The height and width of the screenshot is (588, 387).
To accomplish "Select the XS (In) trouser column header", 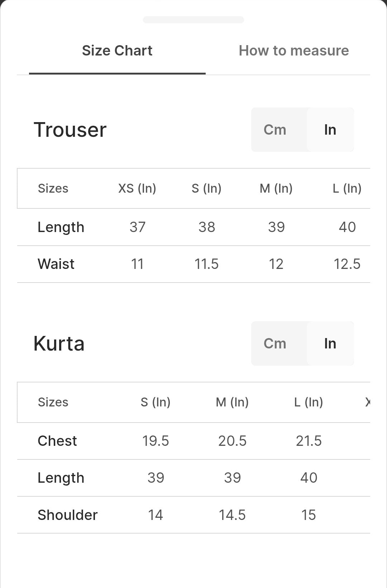I will pos(137,188).
